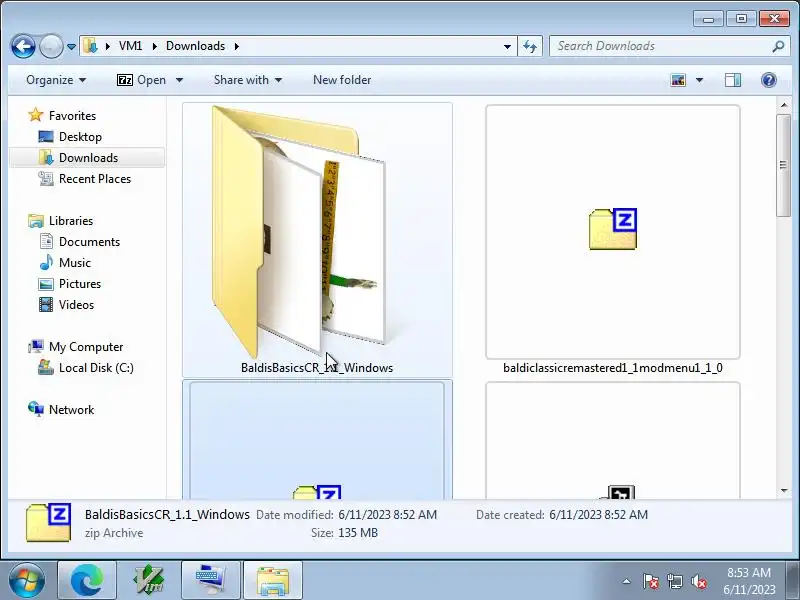The height and width of the screenshot is (600, 800).
Task: Refresh the Downloads folder view
Action: tap(530, 46)
